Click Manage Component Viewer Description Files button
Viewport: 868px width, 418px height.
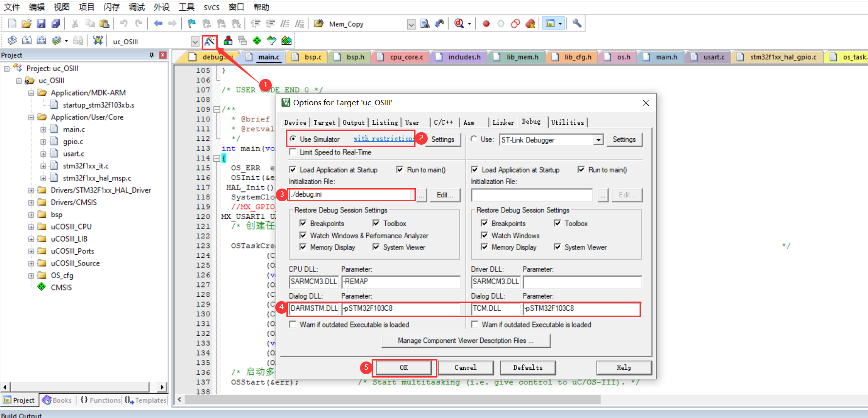[466, 341]
